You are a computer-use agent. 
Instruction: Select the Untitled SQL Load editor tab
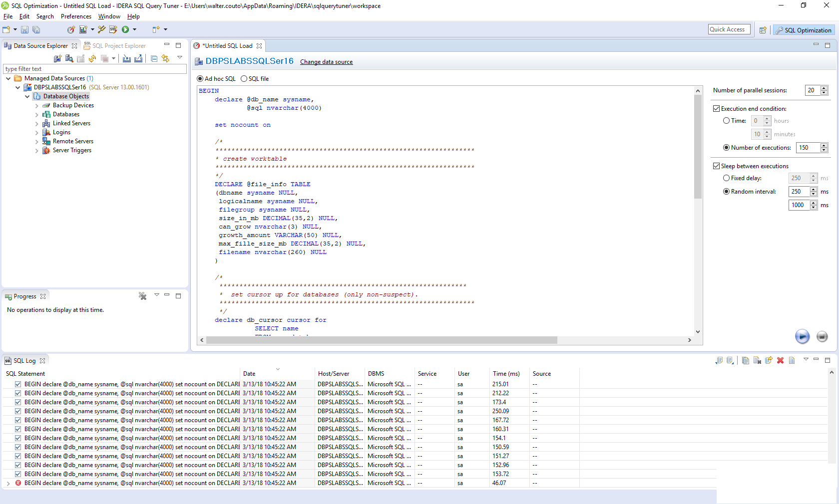pos(228,46)
